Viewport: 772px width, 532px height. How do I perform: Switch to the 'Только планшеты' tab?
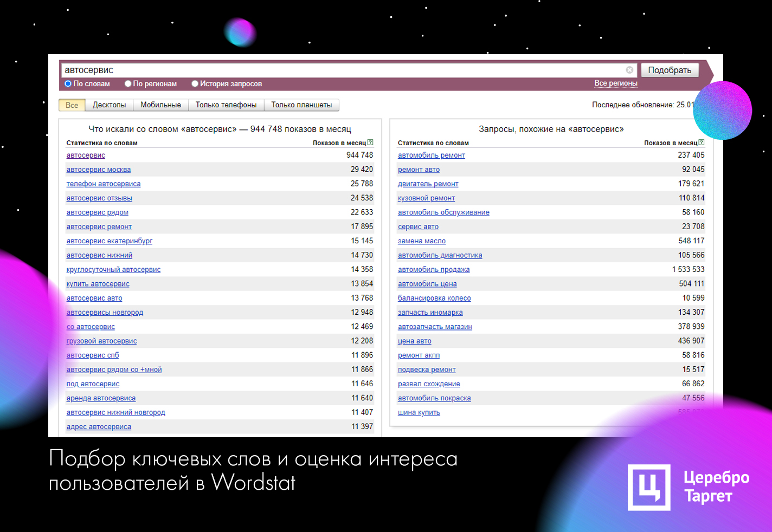click(x=301, y=105)
